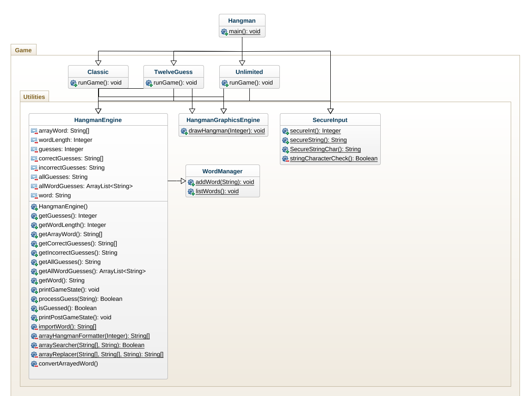This screenshot has height=396, width=532.
Task: Click the arrowhead above the Classic class
Action: coord(99,63)
